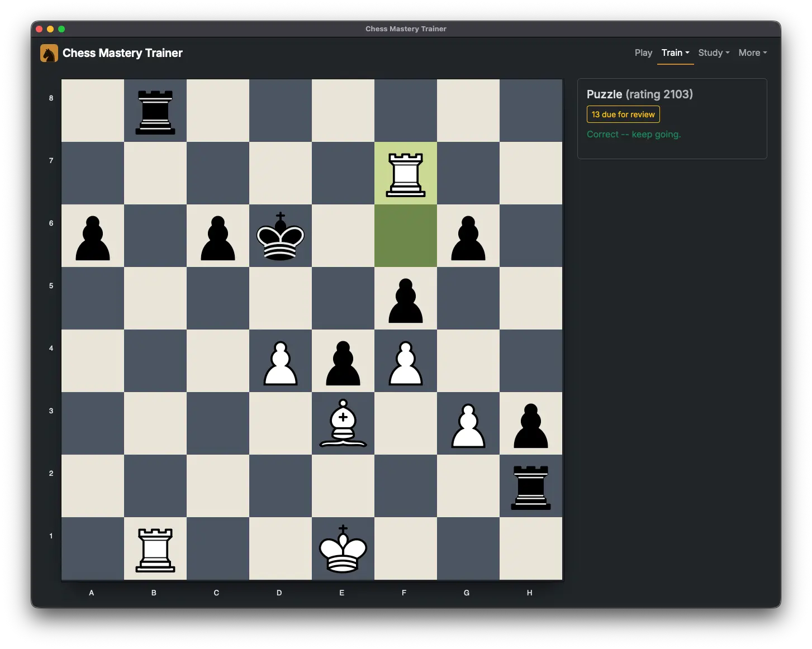Pick the white pawn on d4
Image resolution: width=812 pixels, height=649 pixels.
click(281, 363)
